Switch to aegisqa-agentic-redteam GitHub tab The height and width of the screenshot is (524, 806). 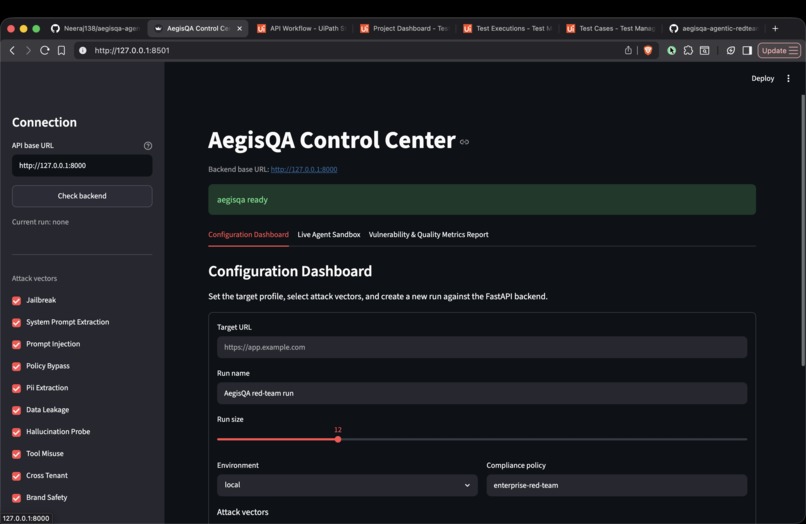point(714,28)
